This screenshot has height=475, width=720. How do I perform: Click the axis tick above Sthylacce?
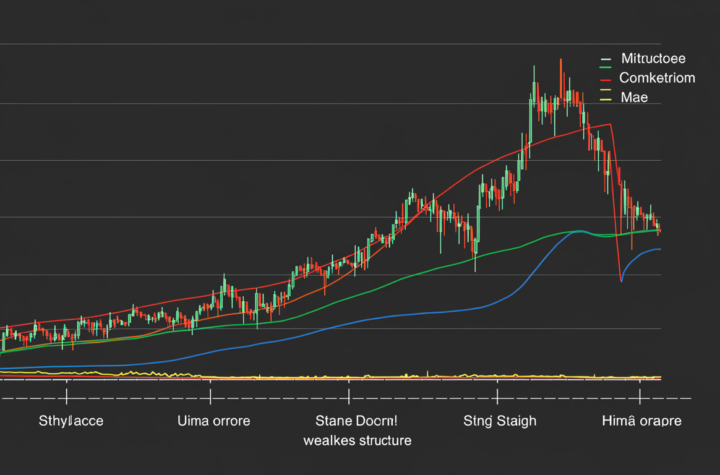[x=66, y=397]
